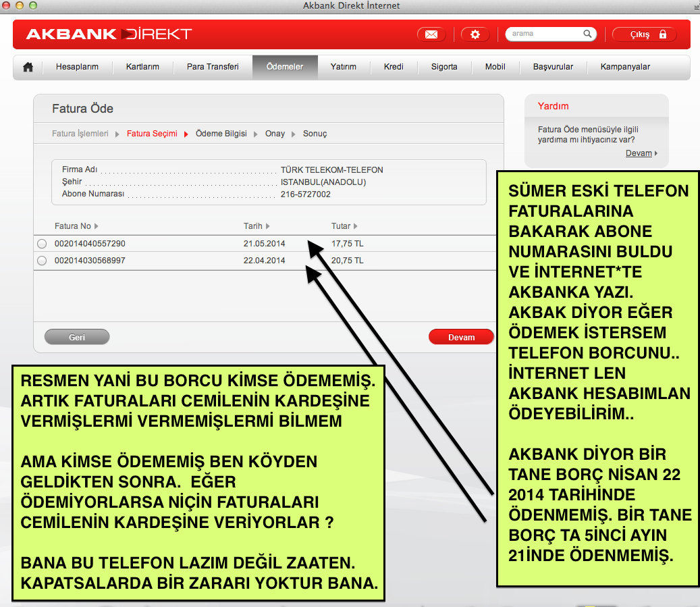Open the Kampanyalar menu
Screen dimensions: 700x607
click(625, 67)
